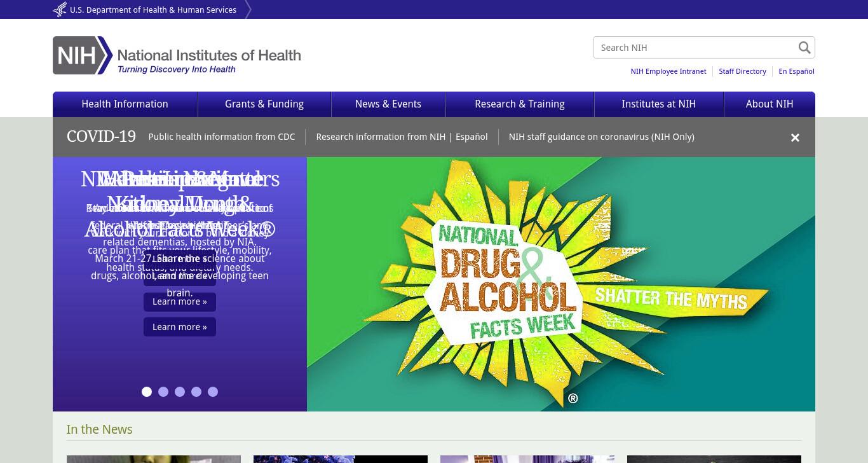Open the Health Information menu
This screenshot has width=868, height=463.
pos(125,104)
